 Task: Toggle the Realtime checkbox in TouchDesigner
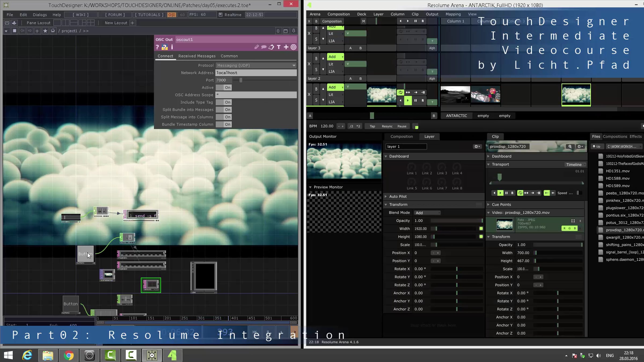click(x=220, y=15)
